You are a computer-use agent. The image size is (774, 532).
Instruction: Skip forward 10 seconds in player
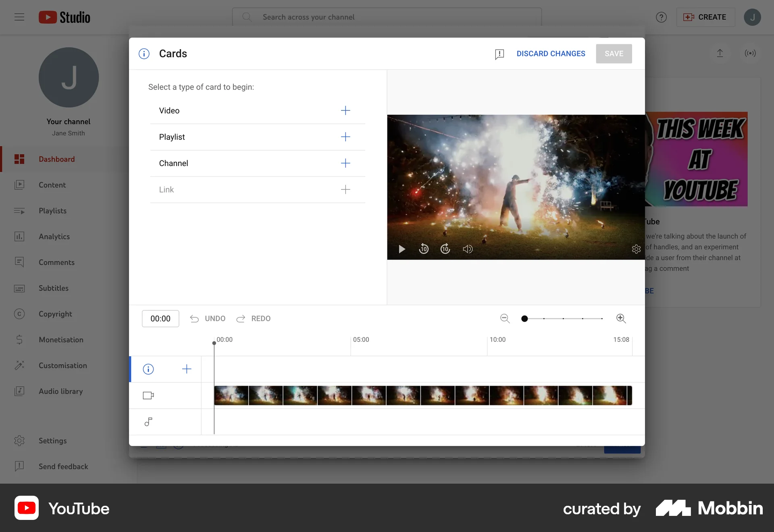tap(445, 249)
